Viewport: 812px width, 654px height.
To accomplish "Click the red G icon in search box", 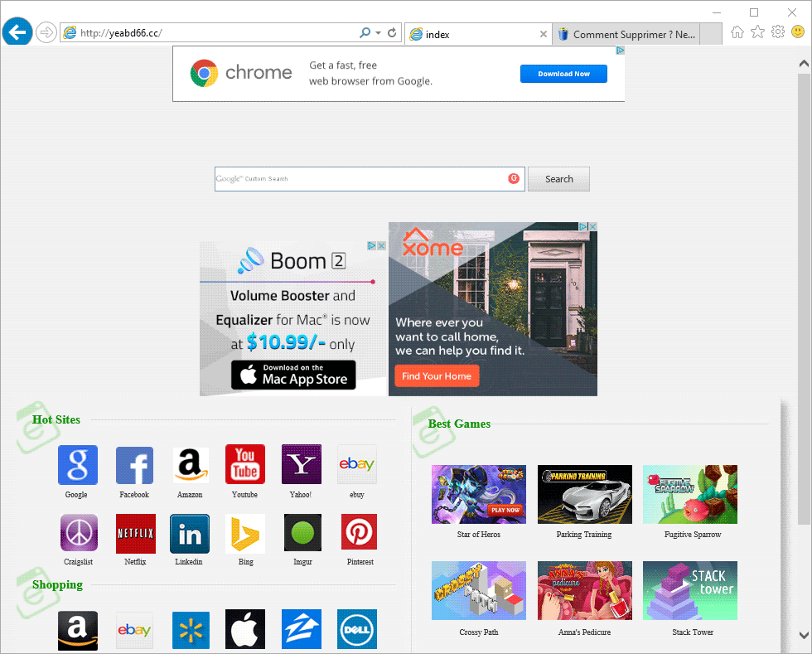I will (x=514, y=178).
